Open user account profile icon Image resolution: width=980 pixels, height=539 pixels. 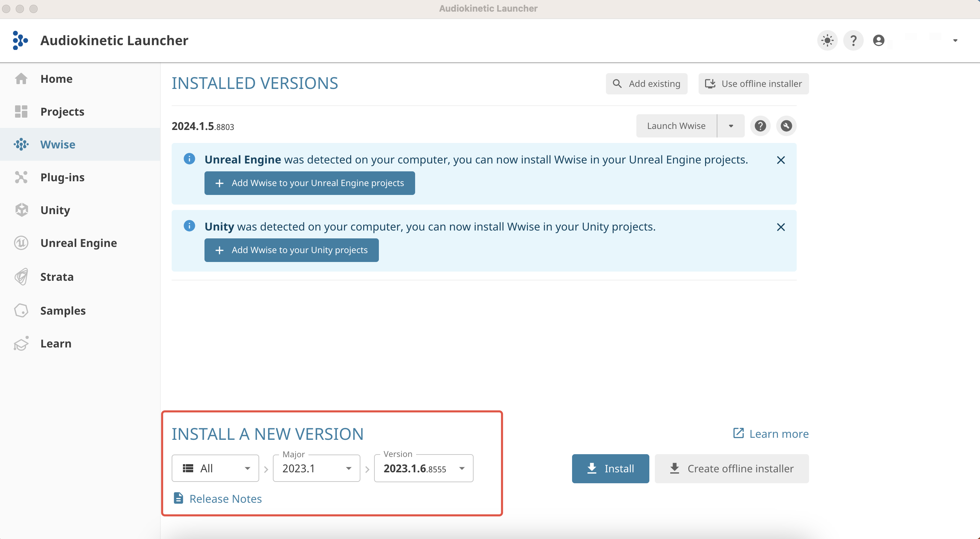pyautogui.click(x=878, y=40)
